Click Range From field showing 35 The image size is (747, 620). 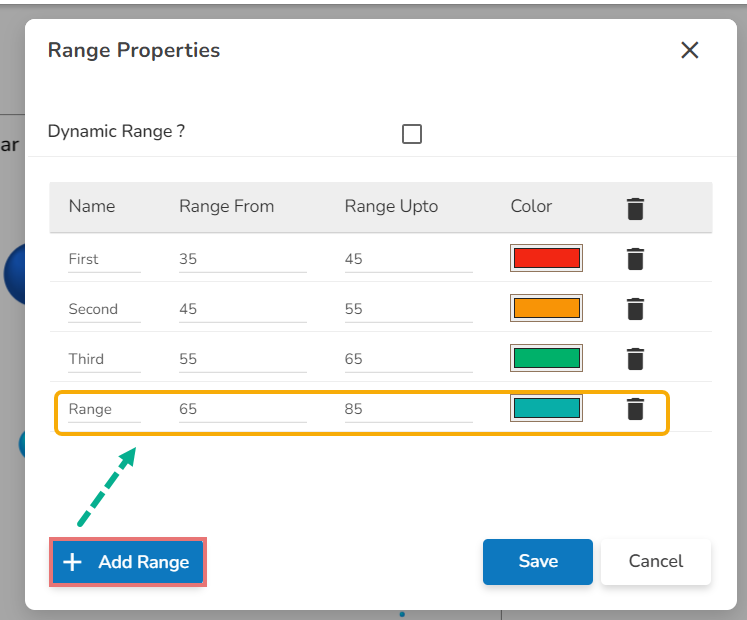pos(242,259)
